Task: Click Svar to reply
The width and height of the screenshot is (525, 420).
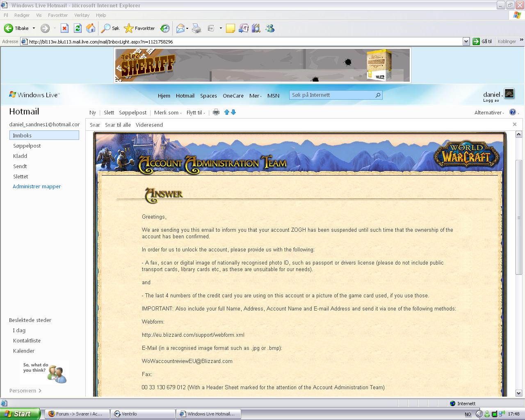Action: 95,125
